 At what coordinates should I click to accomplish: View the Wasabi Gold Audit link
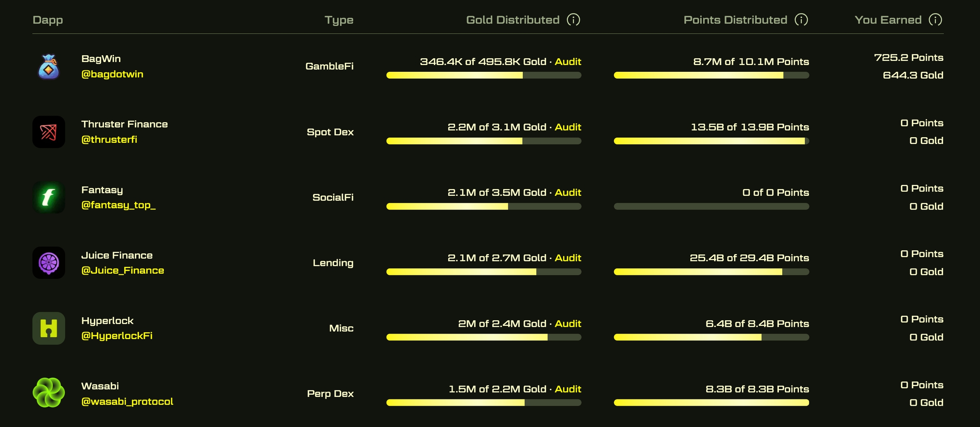click(568, 389)
